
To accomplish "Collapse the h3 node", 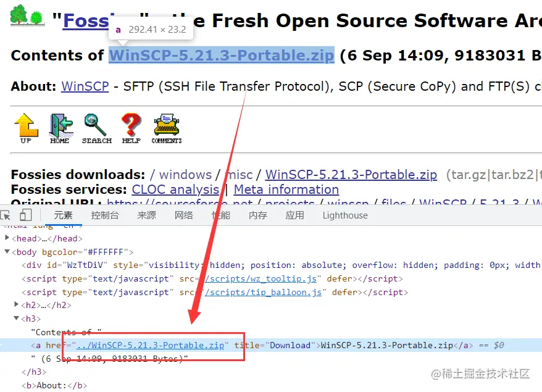I will [x=16, y=318].
